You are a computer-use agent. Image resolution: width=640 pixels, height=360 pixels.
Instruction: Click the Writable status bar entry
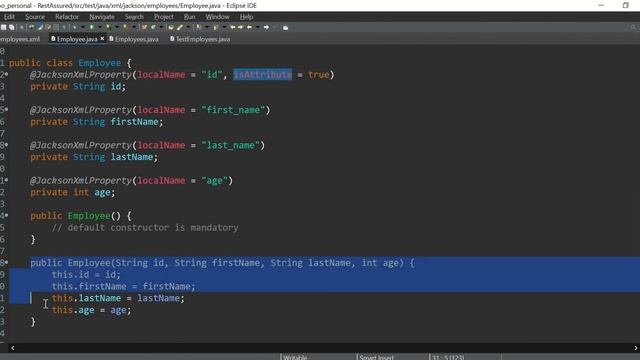click(295, 357)
